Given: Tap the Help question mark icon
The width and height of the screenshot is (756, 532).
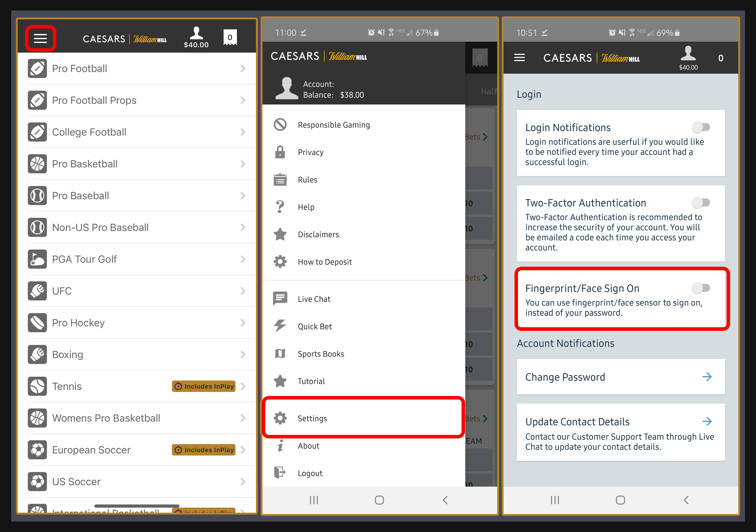Looking at the screenshot, I should coord(280,207).
